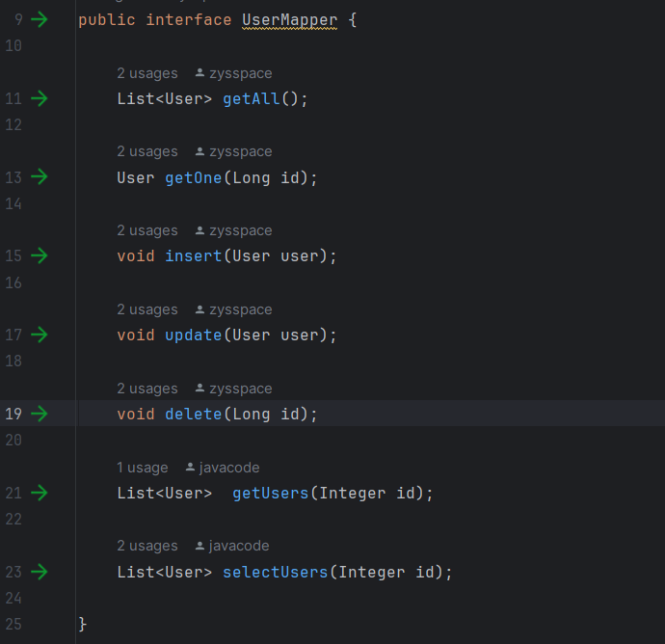The image size is (665, 644).
Task: Click the gutter arrow beside selectUsers on line 23
Action: click(x=40, y=572)
